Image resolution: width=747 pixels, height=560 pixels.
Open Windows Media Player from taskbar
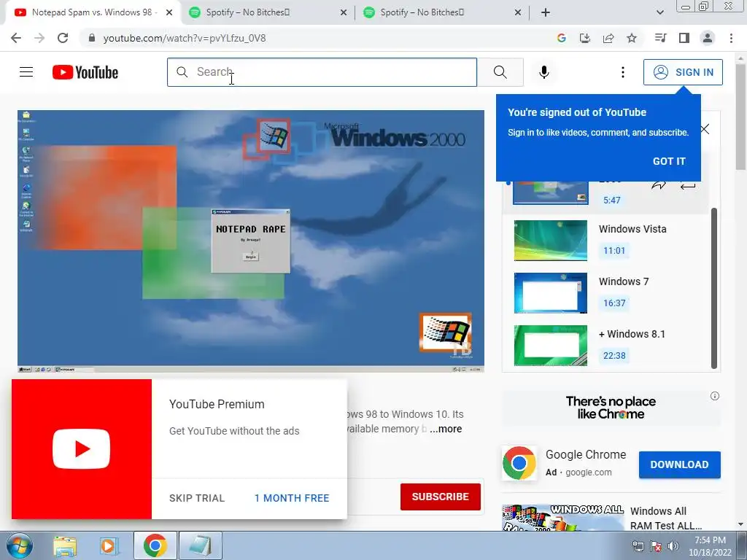point(109,545)
